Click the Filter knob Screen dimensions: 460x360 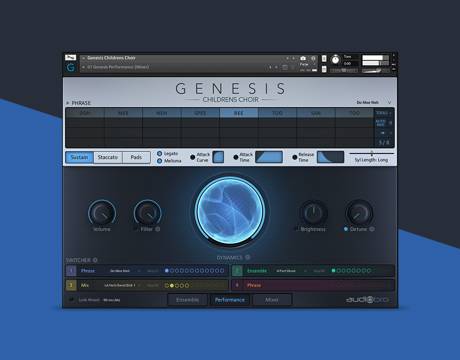click(148, 213)
